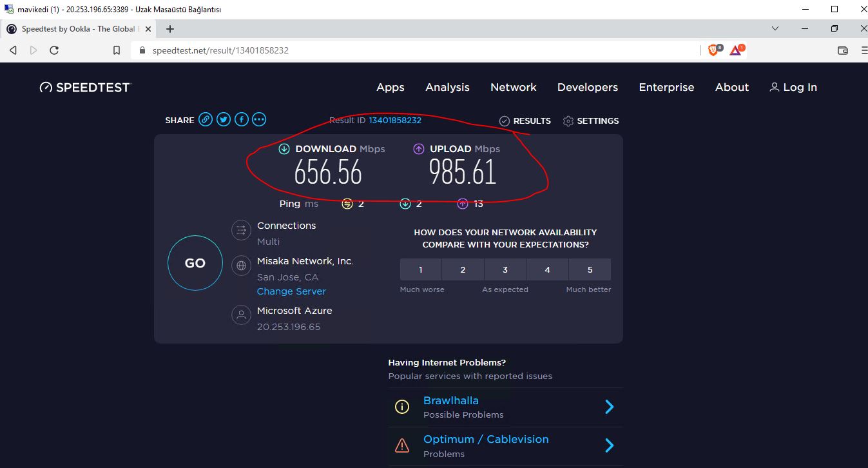The image size is (868, 468).
Task: Click the idle latency ping icon
Action: tap(347, 204)
